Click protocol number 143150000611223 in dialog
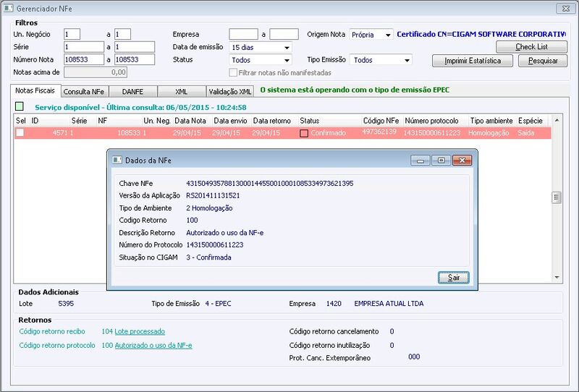Screen dimensions: 579x392 tap(215, 244)
